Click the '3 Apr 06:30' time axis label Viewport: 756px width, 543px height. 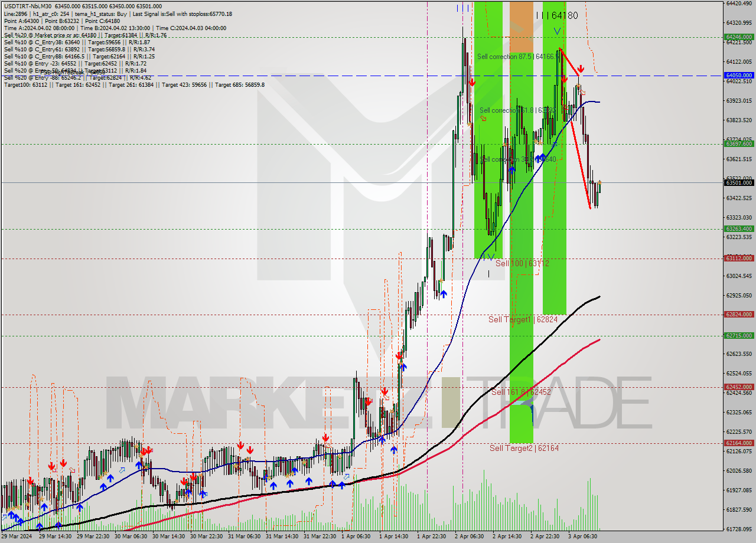(x=583, y=537)
